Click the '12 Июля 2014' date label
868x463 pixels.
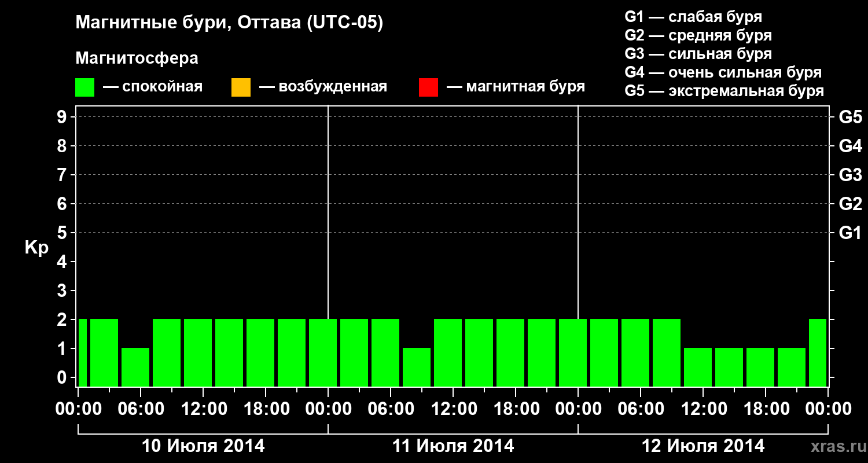pos(703,446)
